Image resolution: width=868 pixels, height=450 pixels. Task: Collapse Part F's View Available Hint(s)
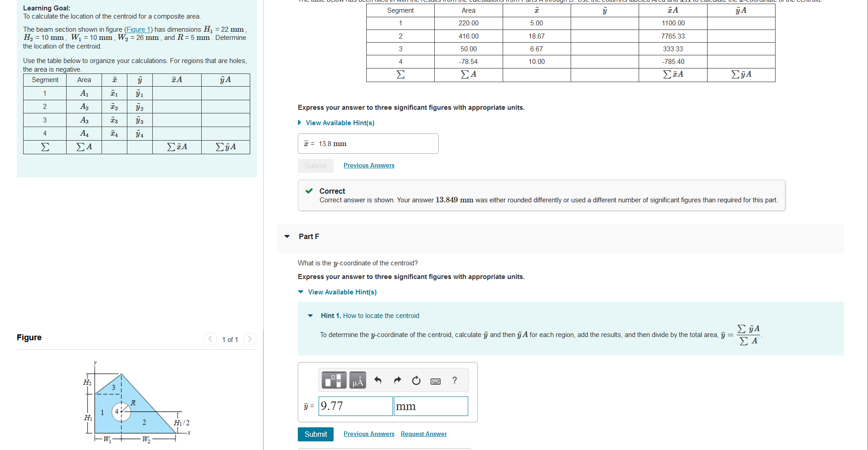coord(337,292)
